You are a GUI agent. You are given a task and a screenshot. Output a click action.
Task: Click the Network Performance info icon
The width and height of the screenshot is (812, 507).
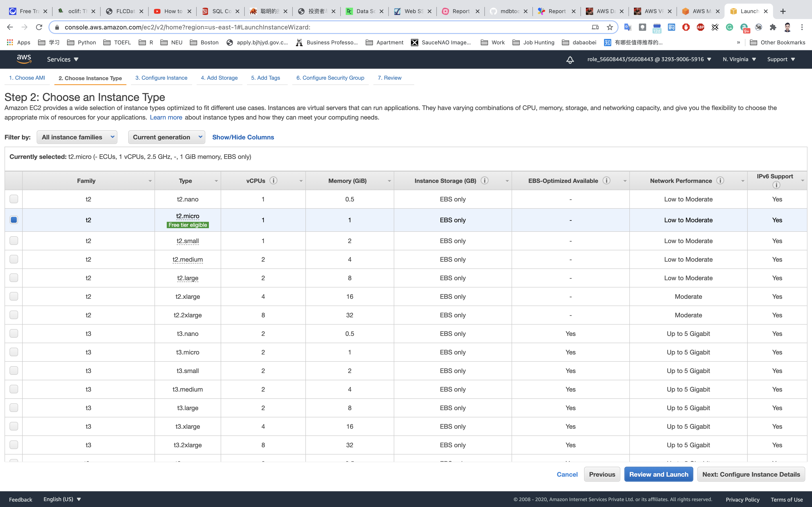point(720,181)
